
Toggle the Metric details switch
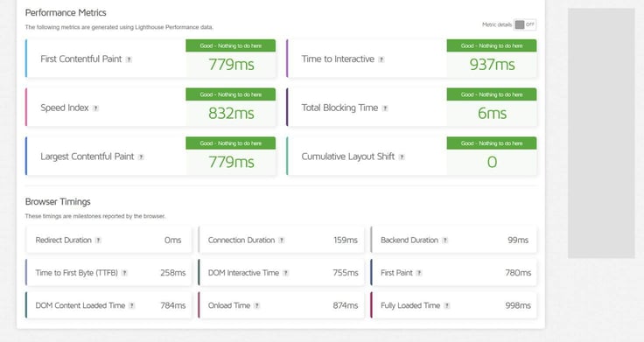(x=525, y=24)
